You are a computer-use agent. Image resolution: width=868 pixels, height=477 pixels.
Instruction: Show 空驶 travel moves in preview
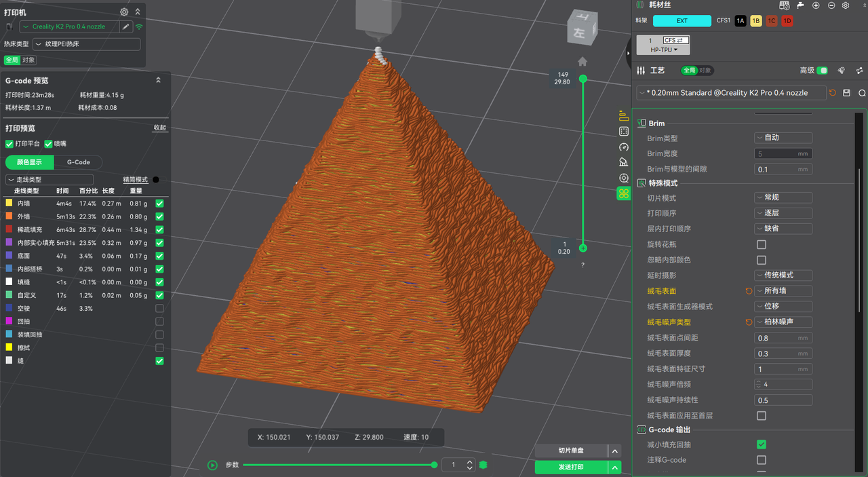tap(159, 309)
